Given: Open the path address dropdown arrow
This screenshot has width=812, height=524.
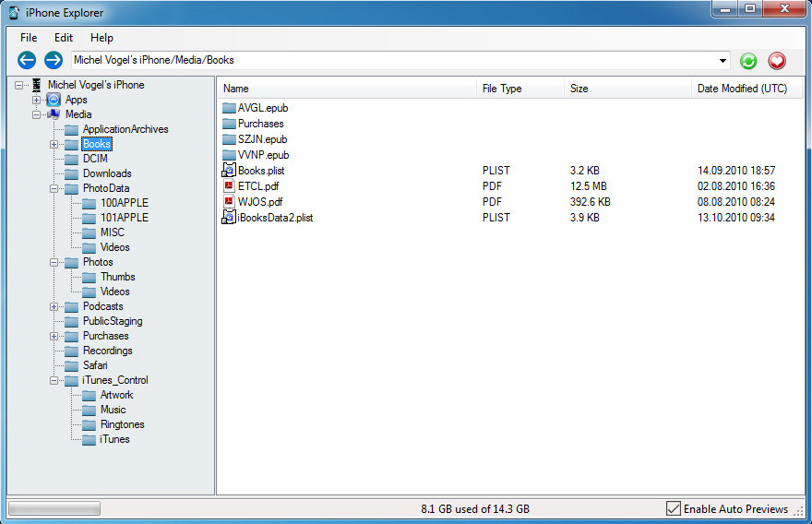Looking at the screenshot, I should tap(722, 61).
